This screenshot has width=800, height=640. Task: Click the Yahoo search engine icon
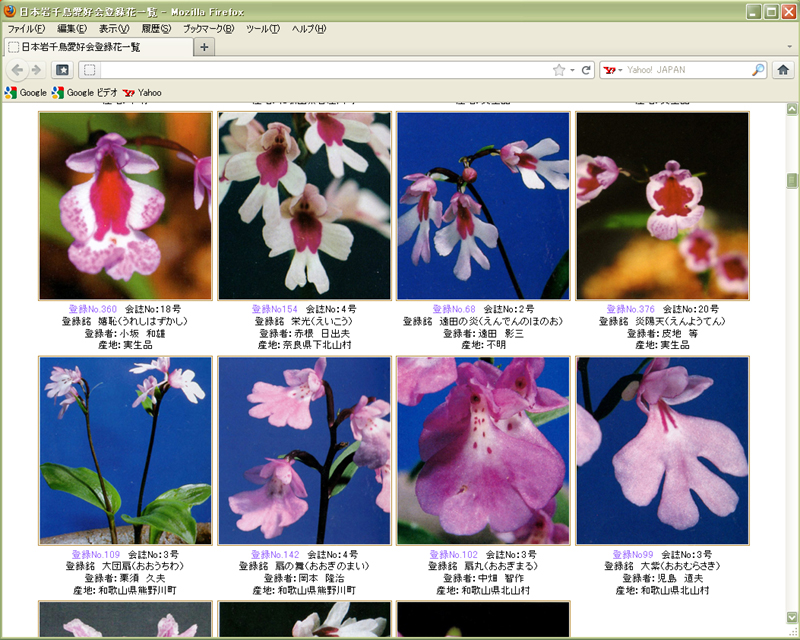(609, 70)
